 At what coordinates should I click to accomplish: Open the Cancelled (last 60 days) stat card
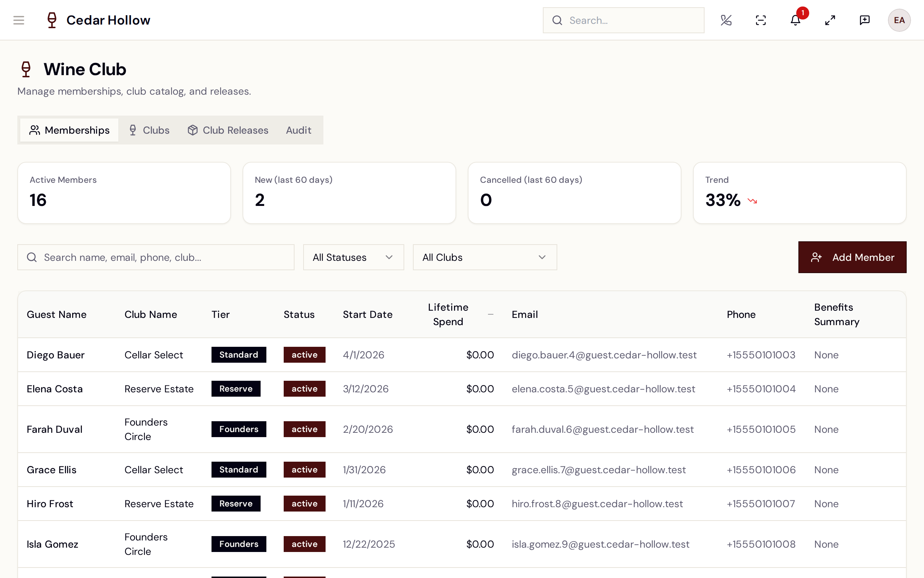pos(574,193)
